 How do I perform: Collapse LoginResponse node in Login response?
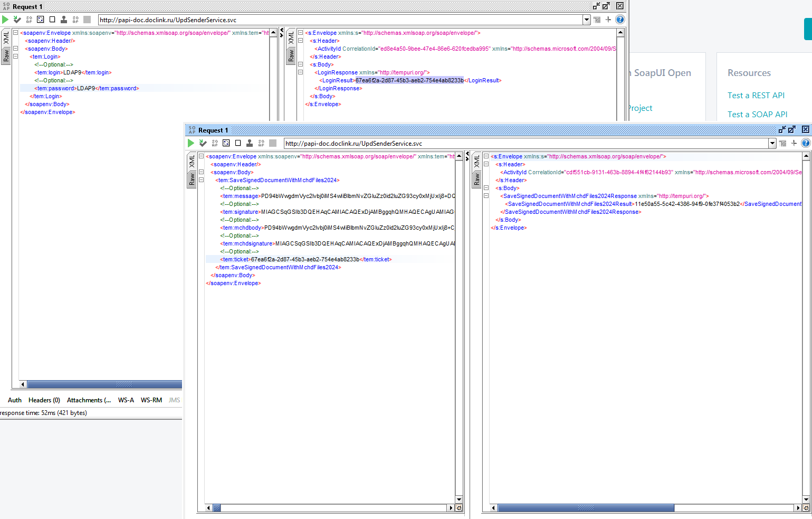click(x=300, y=72)
